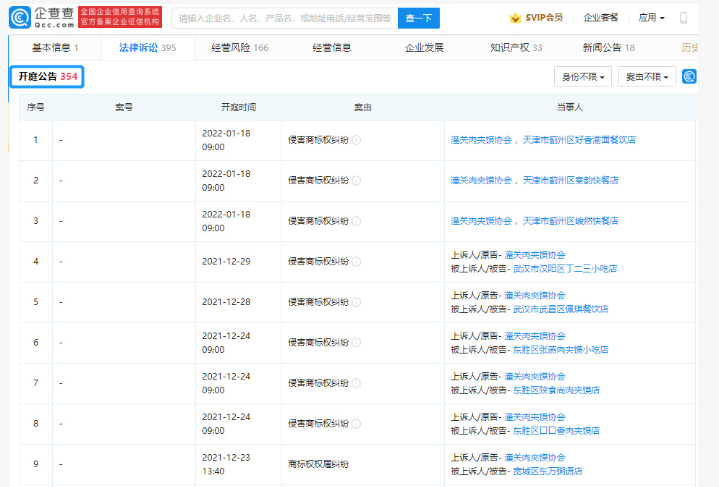Click the blue round Qcc icon beside 案由不限

tap(689, 76)
